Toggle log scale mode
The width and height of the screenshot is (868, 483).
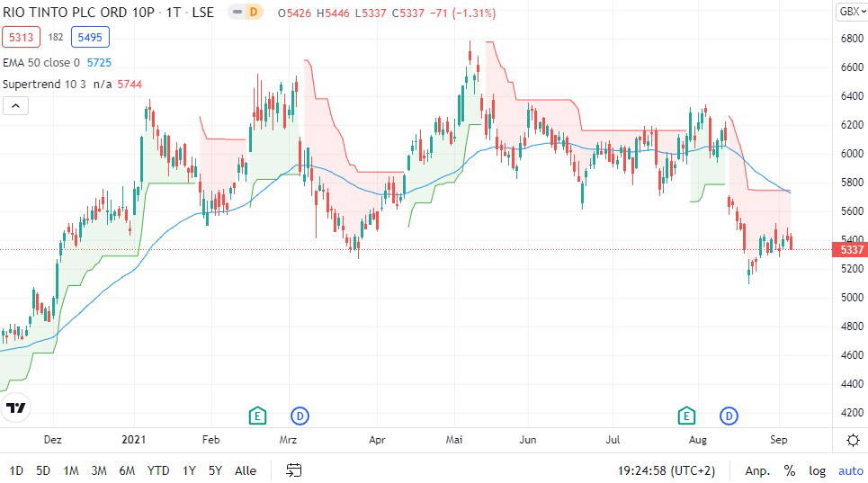(817, 470)
